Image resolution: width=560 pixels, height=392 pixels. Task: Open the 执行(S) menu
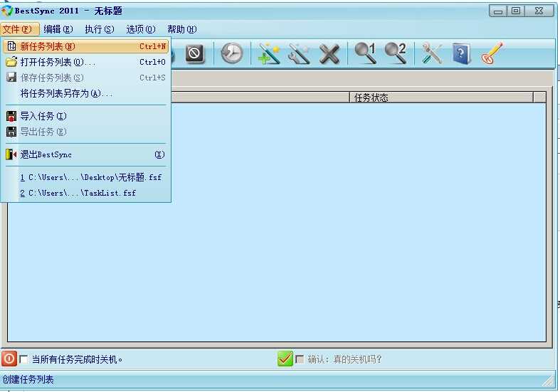pos(100,29)
